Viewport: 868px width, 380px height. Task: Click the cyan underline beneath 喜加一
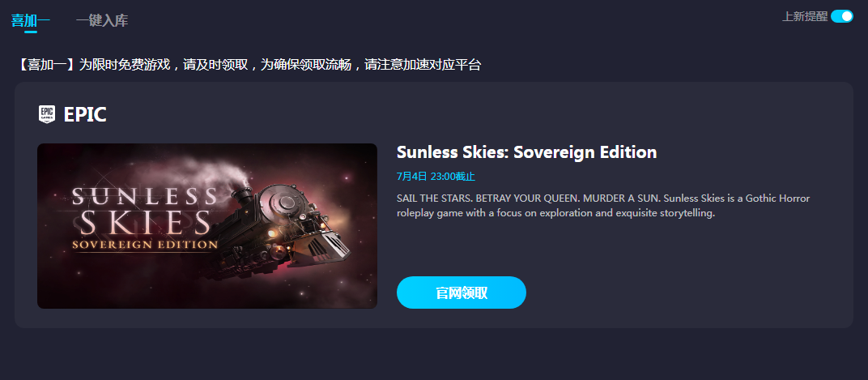click(x=31, y=32)
